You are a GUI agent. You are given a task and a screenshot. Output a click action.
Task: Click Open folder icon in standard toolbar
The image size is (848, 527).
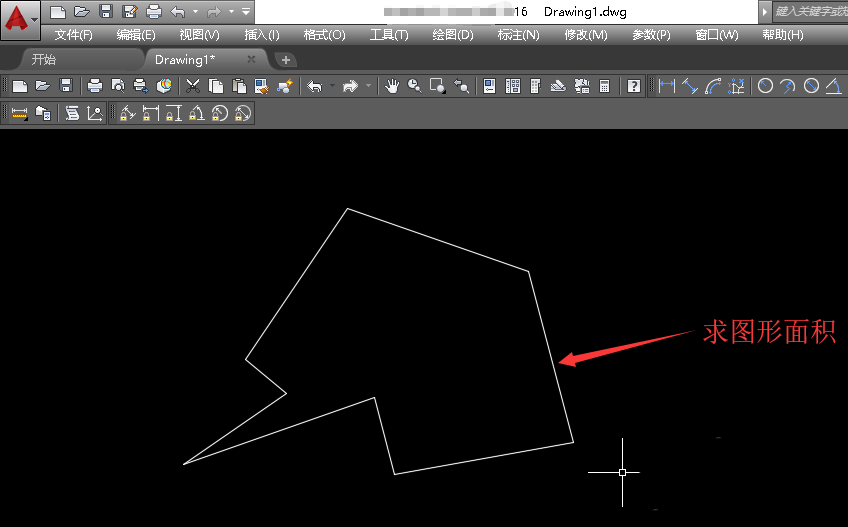click(43, 85)
